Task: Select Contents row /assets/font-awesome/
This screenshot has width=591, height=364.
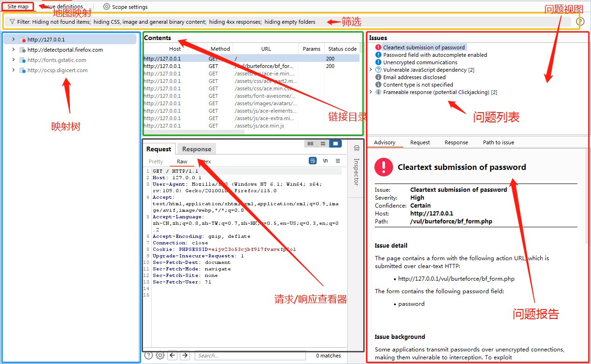Action: click(251, 96)
